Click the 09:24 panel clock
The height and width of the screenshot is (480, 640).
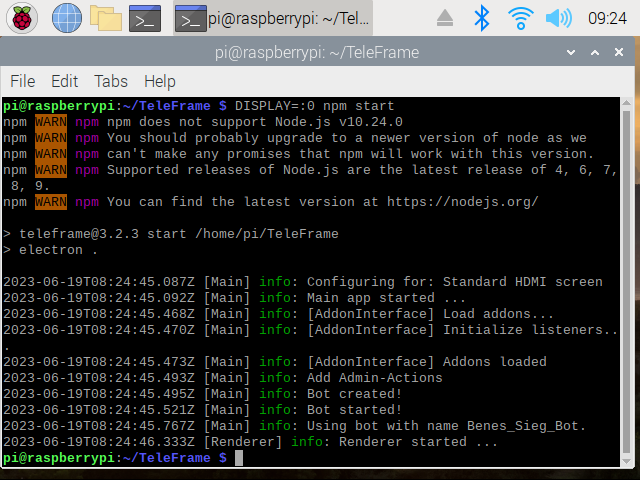(x=607, y=18)
